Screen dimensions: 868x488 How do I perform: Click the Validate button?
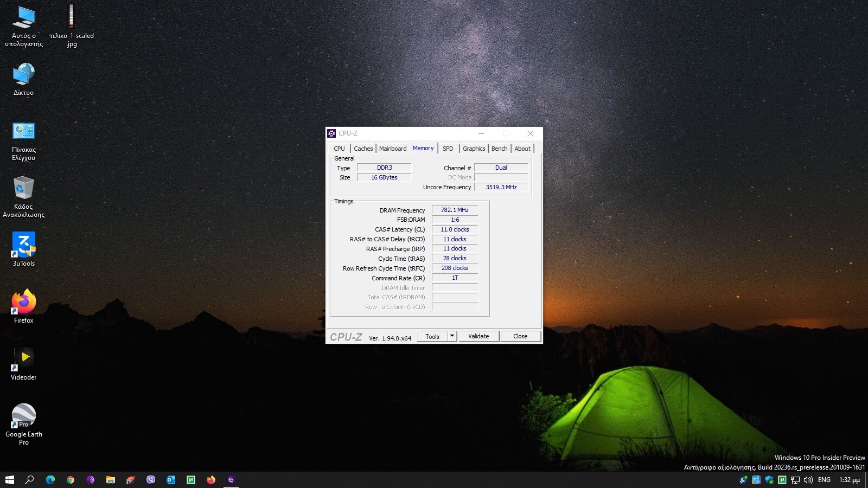[x=478, y=336]
